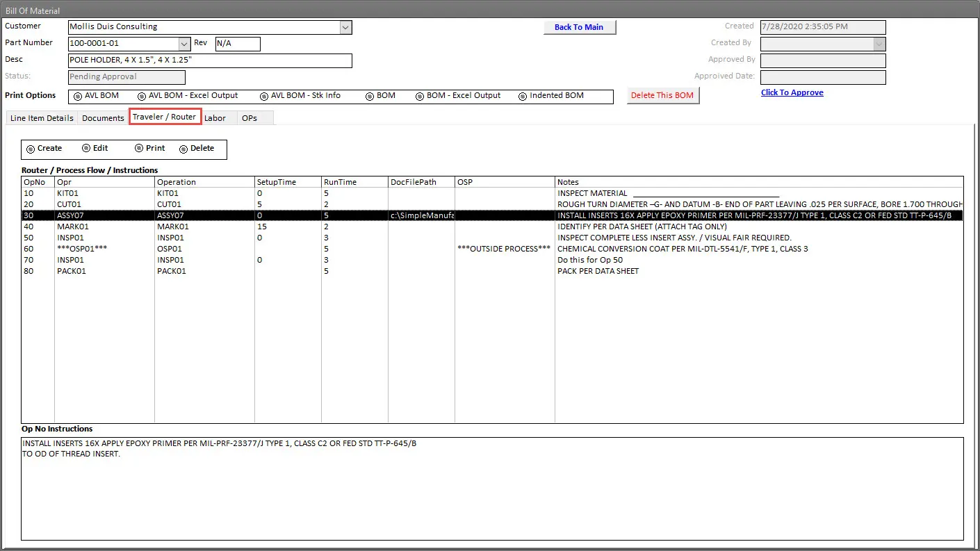Switch to the Labor tab
Screen dimensions: 980x551
(215, 118)
